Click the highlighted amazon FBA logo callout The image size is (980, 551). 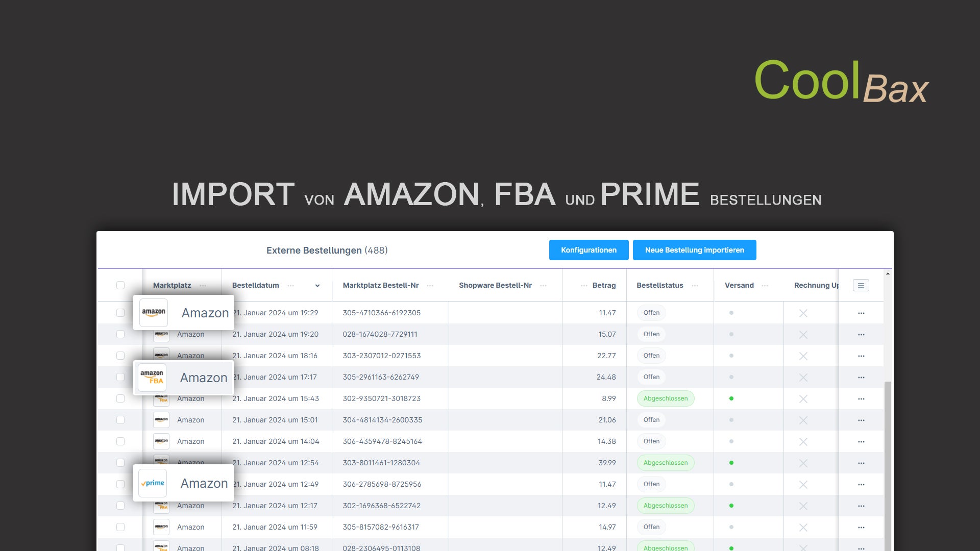point(152,378)
